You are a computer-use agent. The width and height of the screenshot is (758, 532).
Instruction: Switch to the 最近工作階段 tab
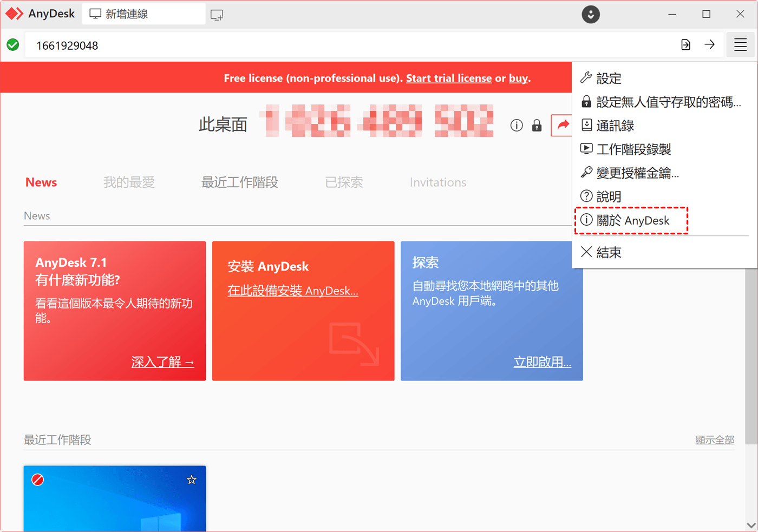pyautogui.click(x=239, y=182)
